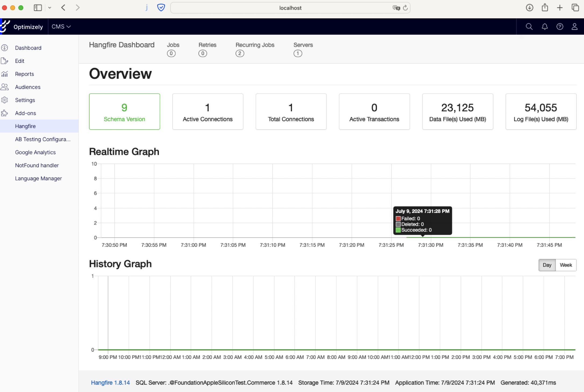This screenshot has height=392, width=584.
Task: Click the Application Time footer text
Action: pos(445,383)
